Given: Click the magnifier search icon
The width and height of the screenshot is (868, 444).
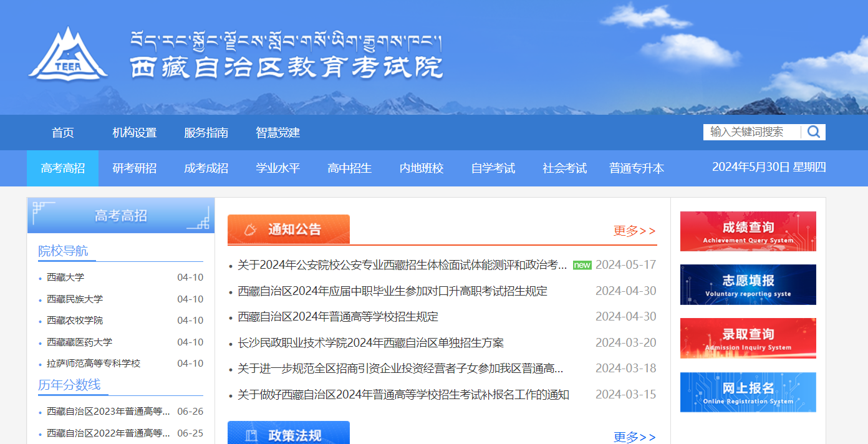Looking at the screenshot, I should point(814,132).
